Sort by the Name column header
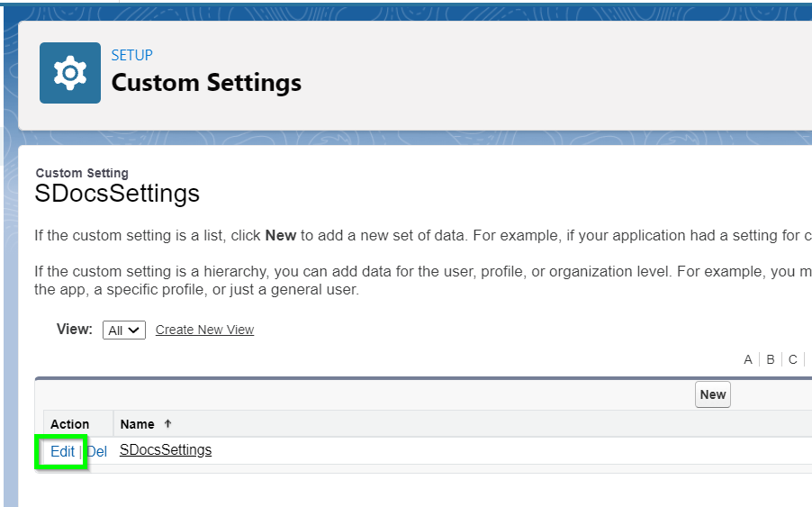Image resolution: width=812 pixels, height=507 pixels. point(137,424)
